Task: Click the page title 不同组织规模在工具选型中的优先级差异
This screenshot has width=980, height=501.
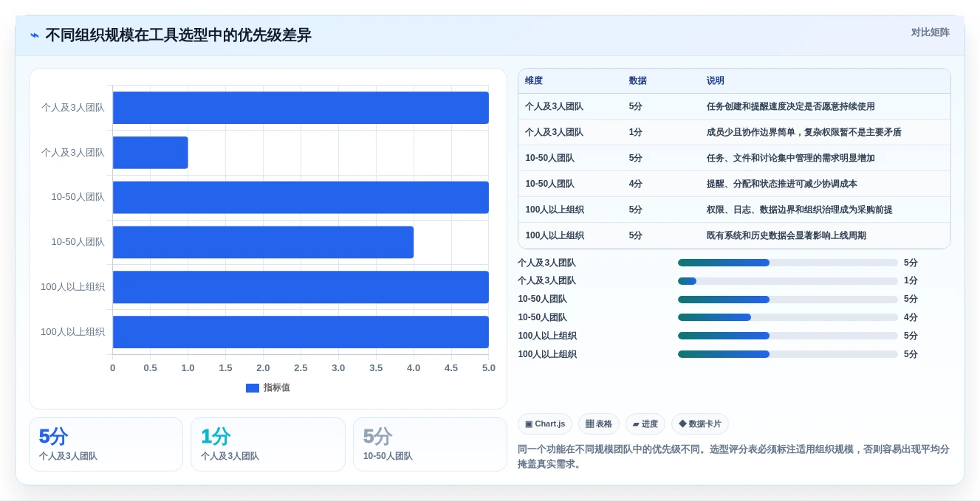Action: [179, 35]
